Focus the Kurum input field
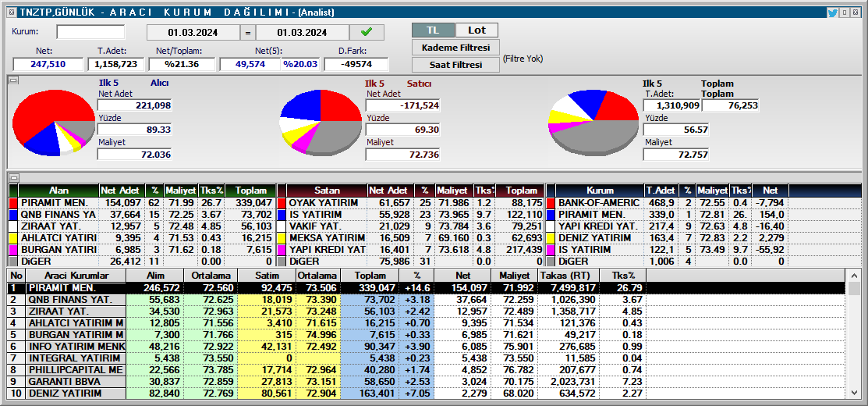 point(90,32)
